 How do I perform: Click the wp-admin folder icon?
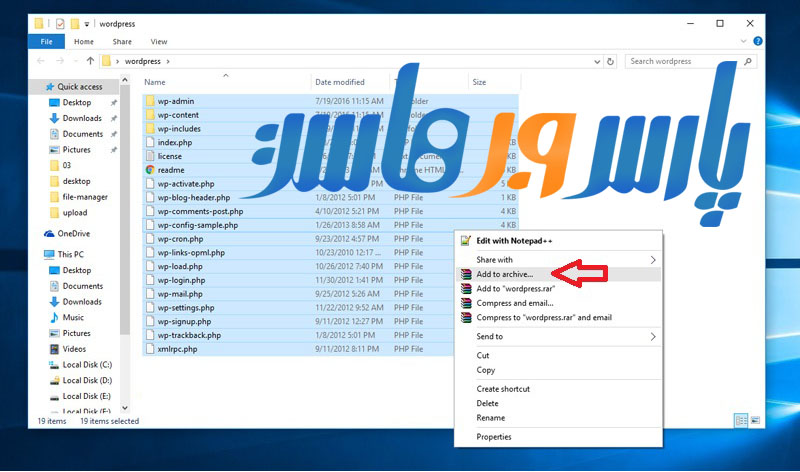point(150,101)
